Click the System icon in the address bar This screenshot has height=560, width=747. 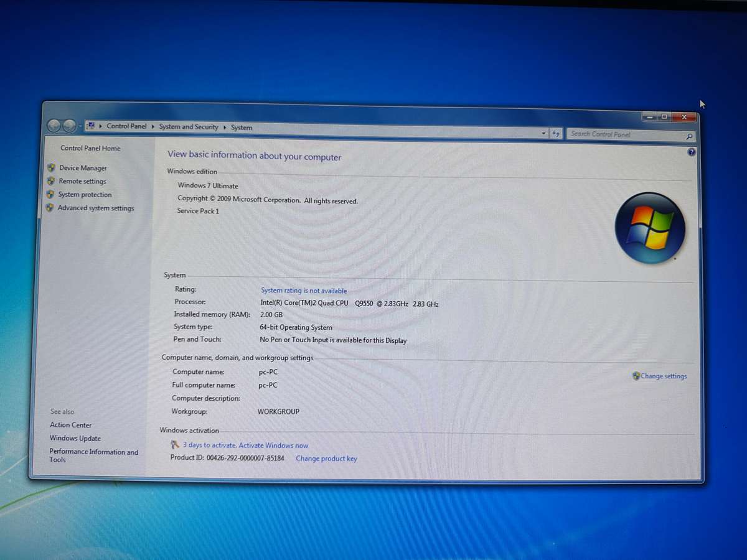[x=91, y=127]
